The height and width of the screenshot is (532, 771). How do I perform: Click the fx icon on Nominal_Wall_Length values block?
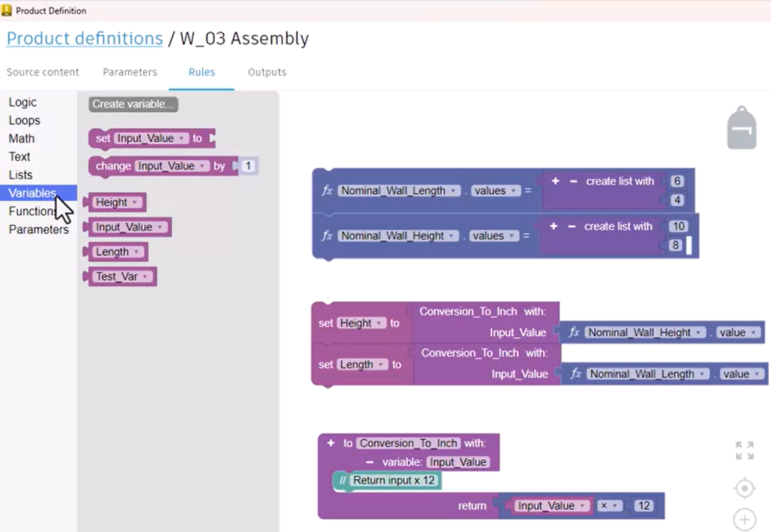(327, 191)
